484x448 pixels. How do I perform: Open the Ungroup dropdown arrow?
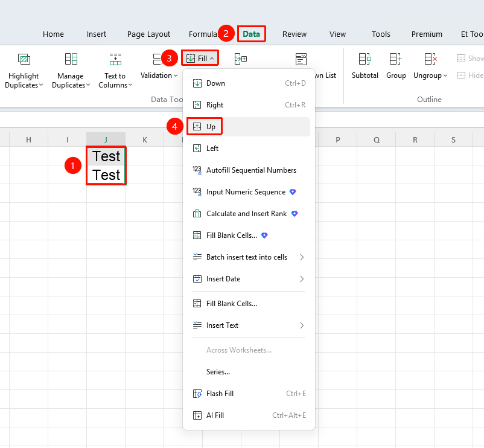[445, 75]
